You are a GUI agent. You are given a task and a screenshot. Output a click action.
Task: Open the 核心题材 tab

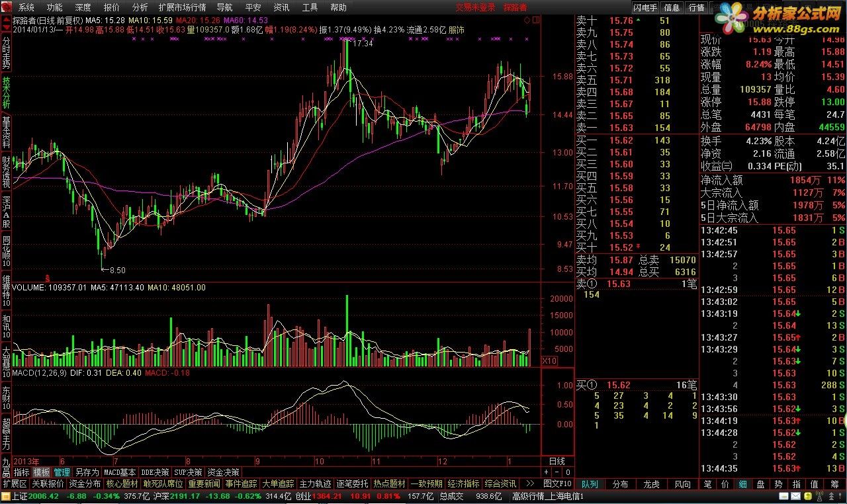click(x=122, y=483)
